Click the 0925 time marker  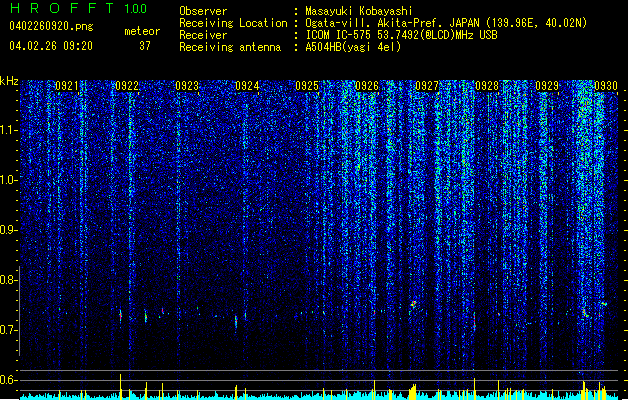(307, 86)
